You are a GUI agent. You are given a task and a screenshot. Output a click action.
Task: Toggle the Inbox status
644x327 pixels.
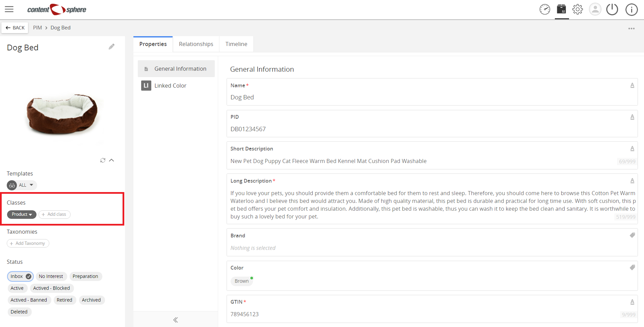pyautogui.click(x=20, y=276)
